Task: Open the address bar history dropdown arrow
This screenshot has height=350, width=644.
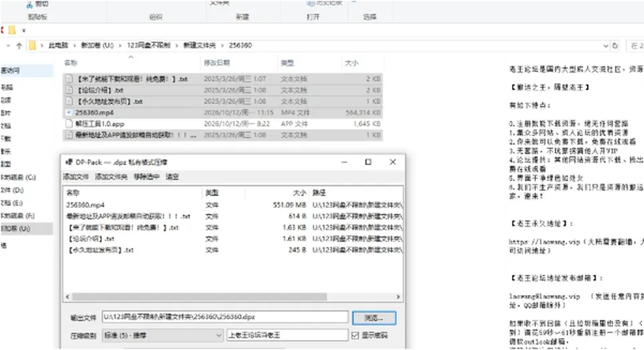Action: (x=606, y=46)
